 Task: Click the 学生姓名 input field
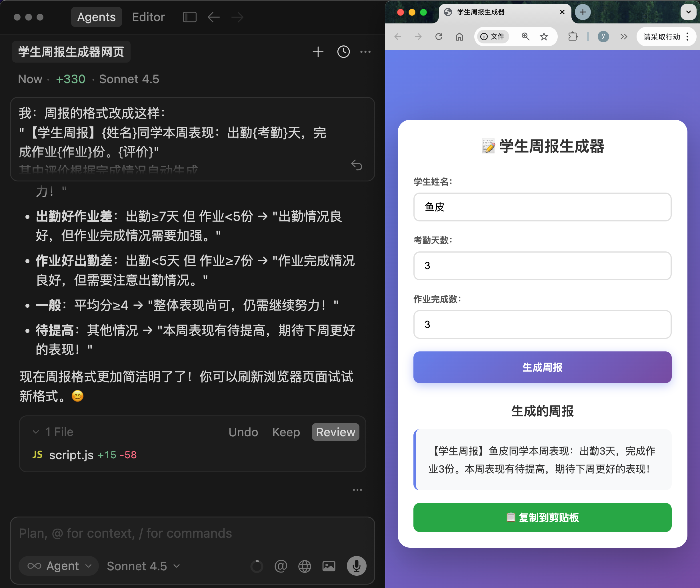(x=542, y=207)
